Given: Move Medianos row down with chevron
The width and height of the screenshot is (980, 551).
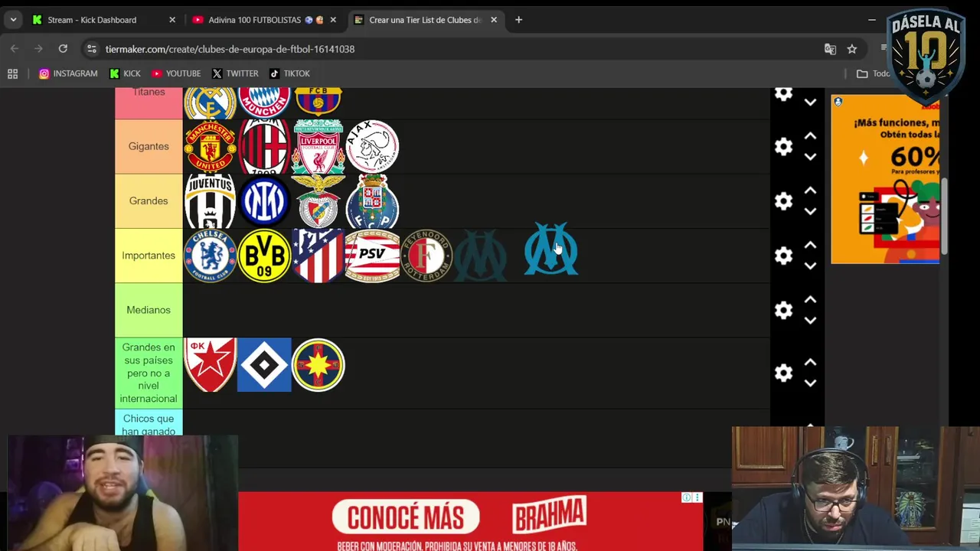Looking at the screenshot, I should coord(810,321).
